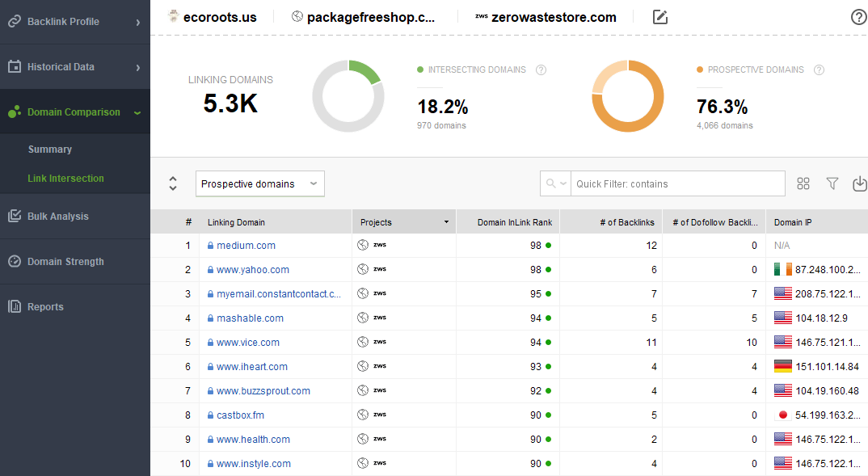Sort by # of Backlinks column
Image resolution: width=868 pixels, height=476 pixels.
(x=627, y=222)
